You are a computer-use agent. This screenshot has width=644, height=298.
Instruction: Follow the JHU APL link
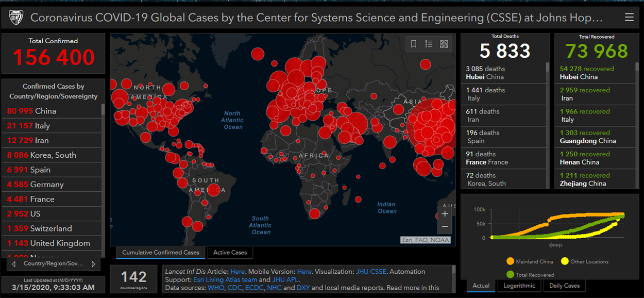285,280
